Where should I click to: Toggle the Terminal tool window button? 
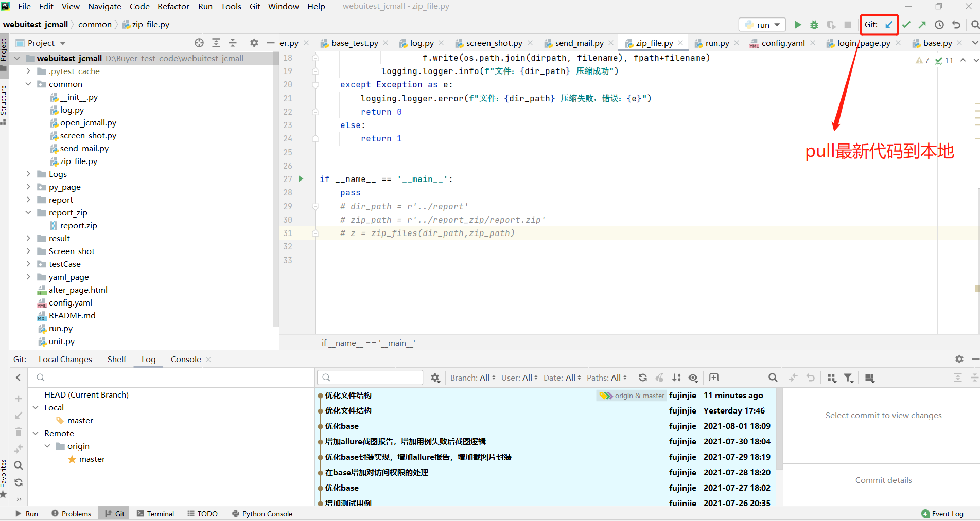click(155, 513)
